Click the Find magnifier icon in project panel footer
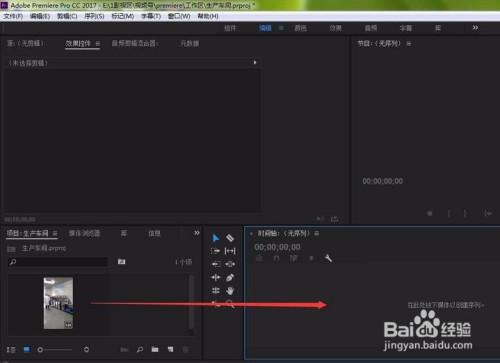500x363 pixels. 140,349
